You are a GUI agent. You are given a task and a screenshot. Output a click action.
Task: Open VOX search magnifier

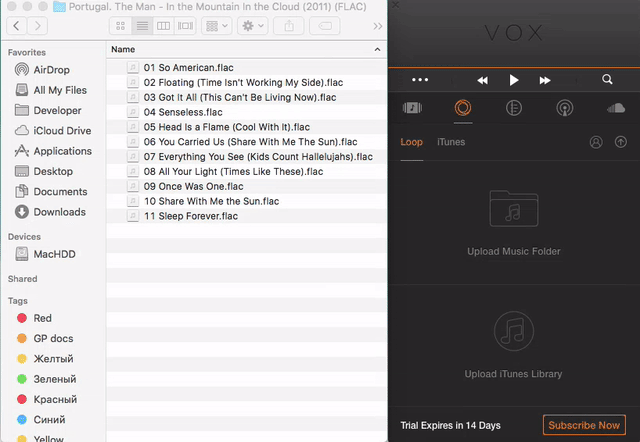click(x=607, y=79)
